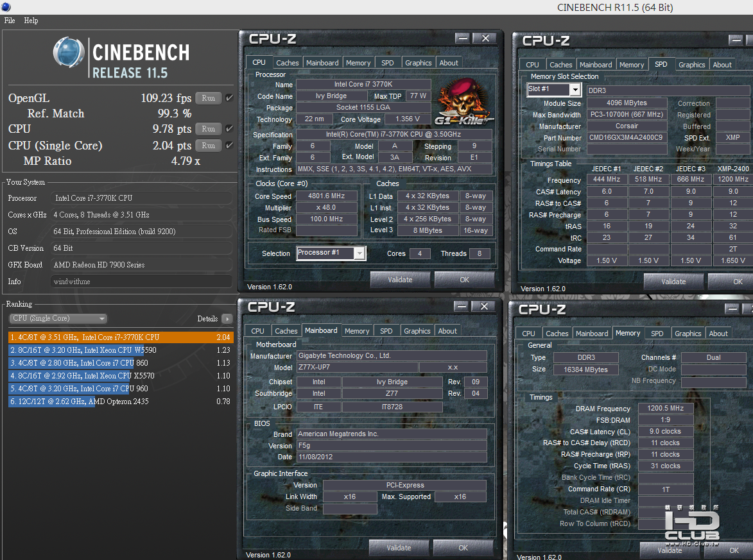Click the motherboard Model Z77X-UP7 field
The height and width of the screenshot is (560, 753).
(x=358, y=367)
